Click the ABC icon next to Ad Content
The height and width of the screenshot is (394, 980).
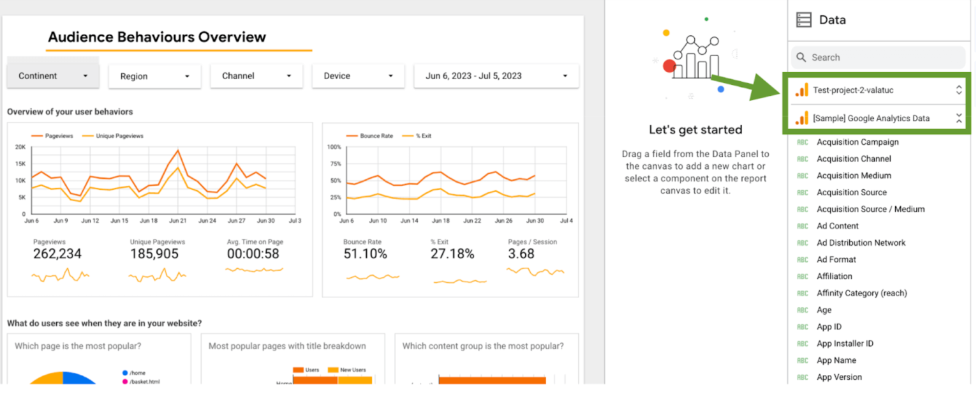[802, 225]
